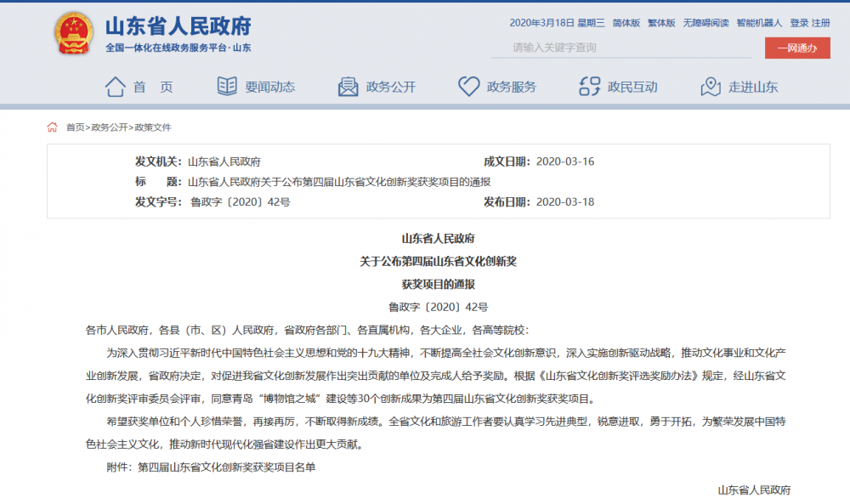850x504 pixels.
Task: Open the 智能机器人 assistant link
Action: 759,23
